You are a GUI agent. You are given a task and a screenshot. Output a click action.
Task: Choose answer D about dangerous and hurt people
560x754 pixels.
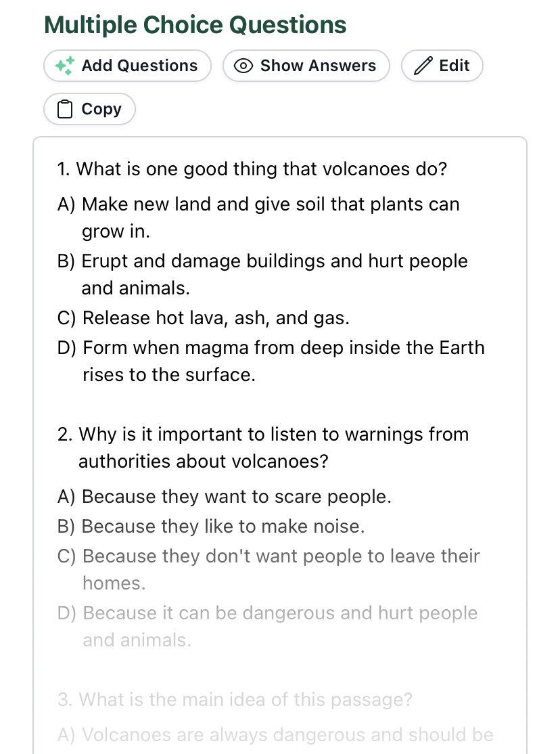pos(267,627)
